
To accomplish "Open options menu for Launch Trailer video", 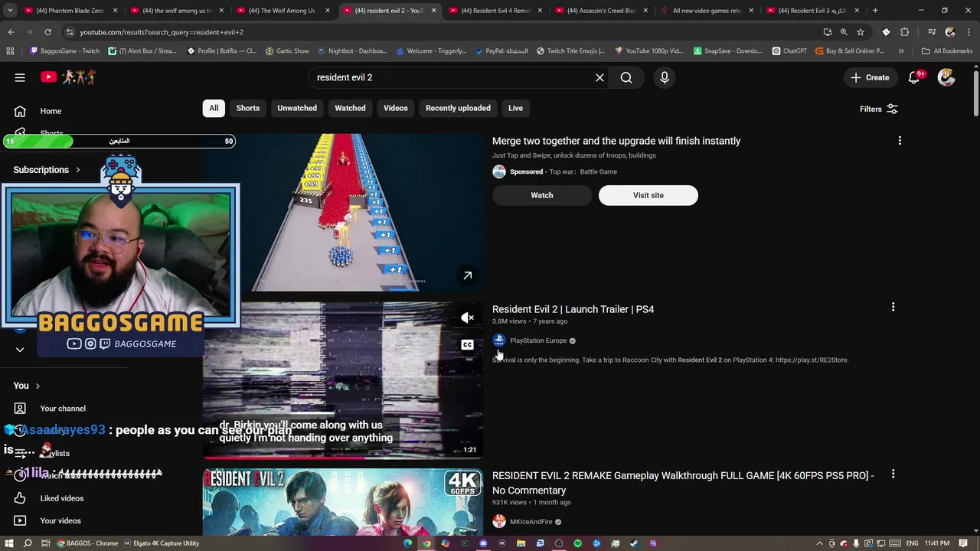I will click(x=893, y=307).
